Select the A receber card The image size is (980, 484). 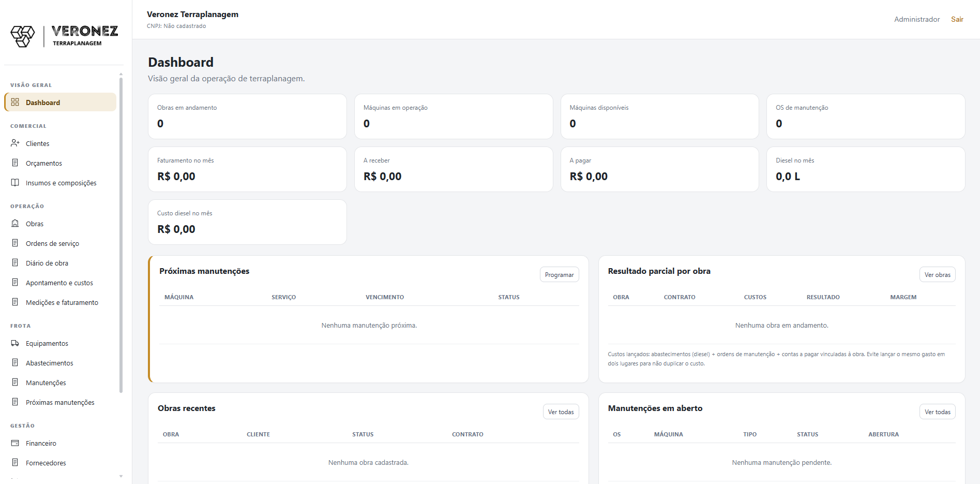(x=454, y=169)
